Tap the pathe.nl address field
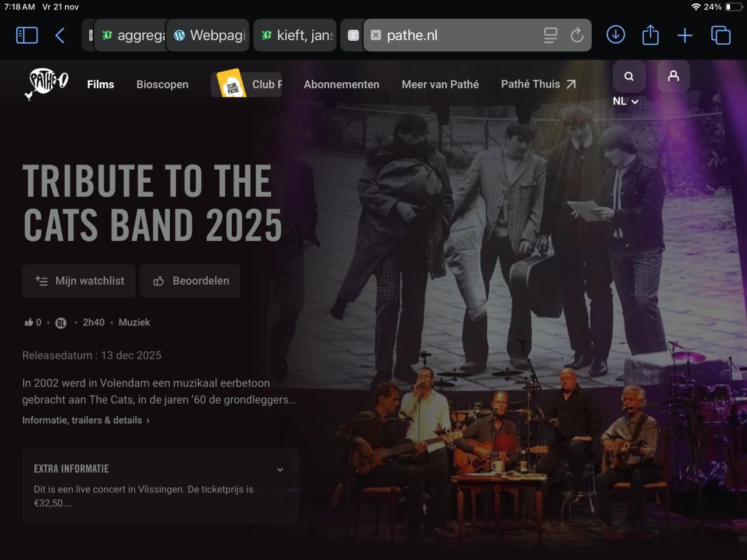Viewport: 747px width, 560px height. pos(455,36)
